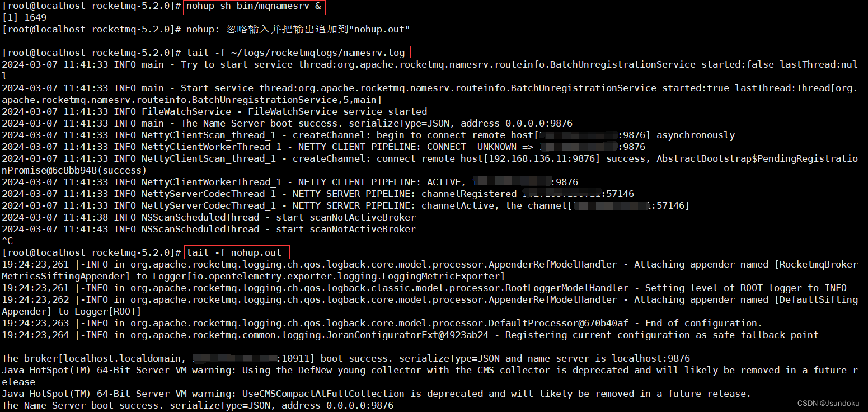Click the 'start scanNotActiveBroker' line at 11:41:43
This screenshot has height=412, width=868.
tap(209, 230)
